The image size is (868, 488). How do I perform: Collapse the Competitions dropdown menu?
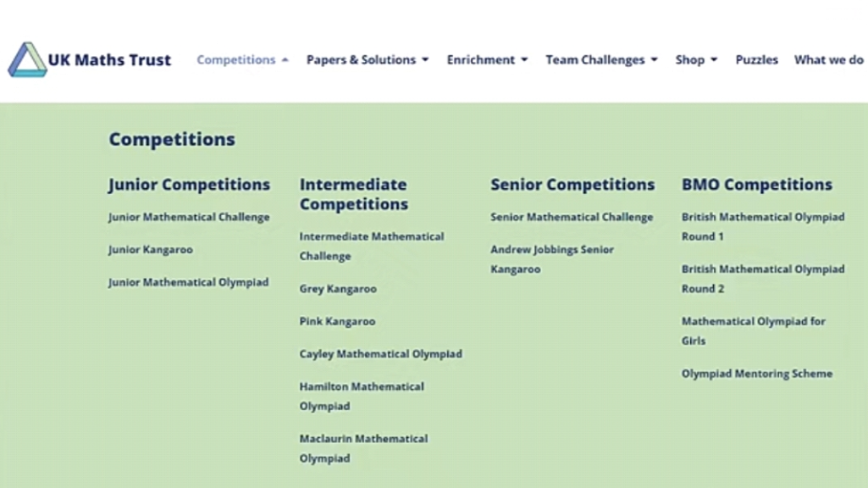pyautogui.click(x=242, y=60)
